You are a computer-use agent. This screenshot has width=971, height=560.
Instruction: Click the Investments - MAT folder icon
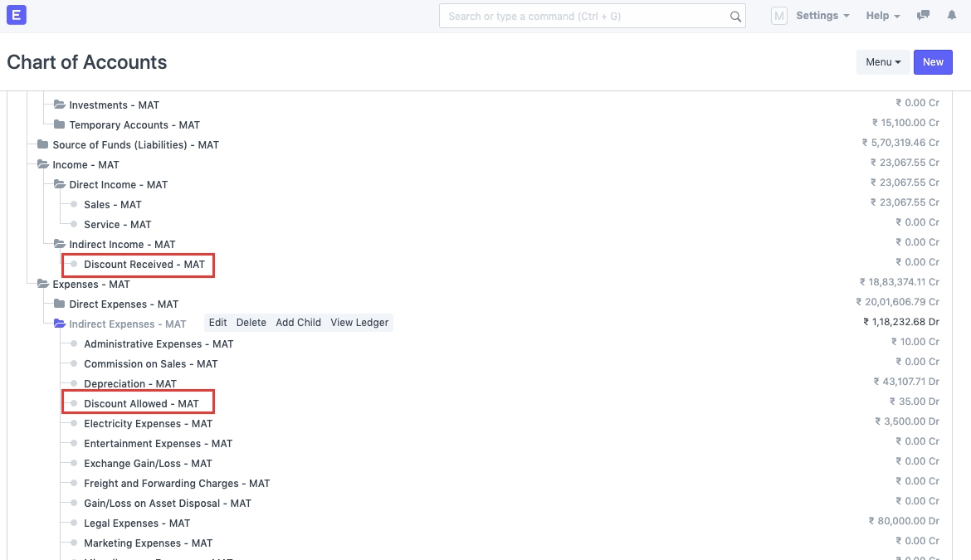tap(59, 105)
